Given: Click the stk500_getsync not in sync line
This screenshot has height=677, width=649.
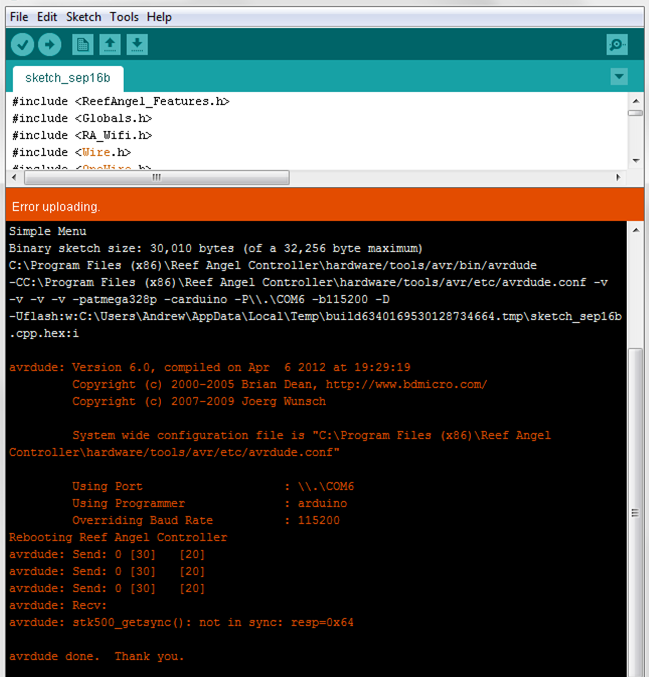Looking at the screenshot, I should [x=181, y=623].
